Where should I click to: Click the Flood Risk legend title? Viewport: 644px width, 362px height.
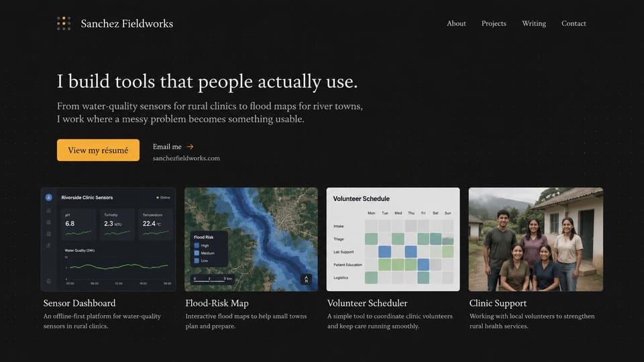coord(204,237)
